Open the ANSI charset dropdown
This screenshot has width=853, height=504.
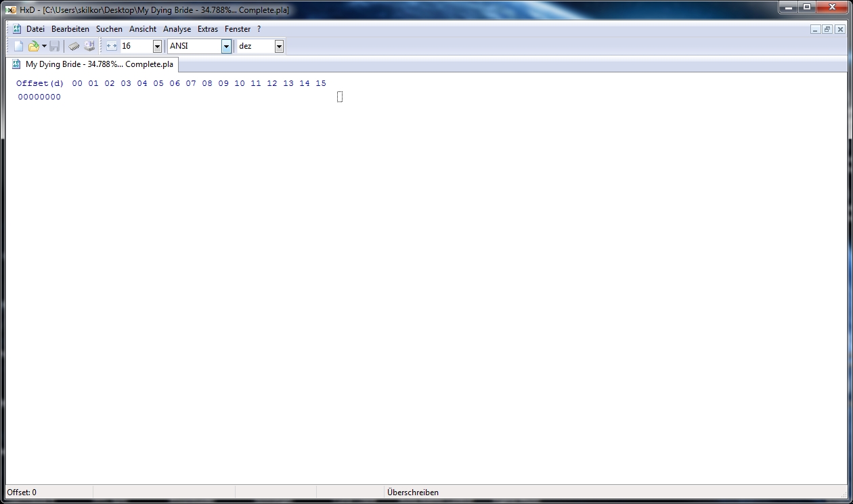tap(226, 46)
